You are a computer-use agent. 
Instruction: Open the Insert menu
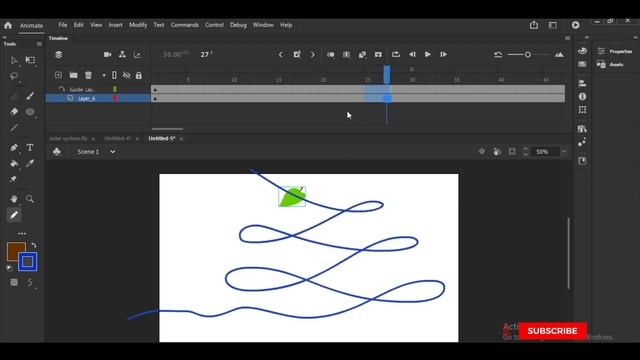tap(116, 25)
